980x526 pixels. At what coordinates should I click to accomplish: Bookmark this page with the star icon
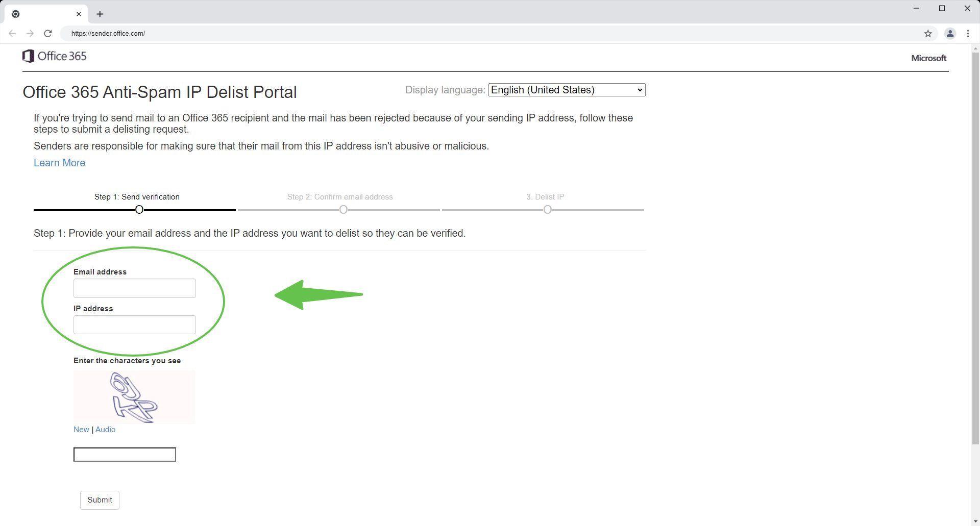click(928, 34)
